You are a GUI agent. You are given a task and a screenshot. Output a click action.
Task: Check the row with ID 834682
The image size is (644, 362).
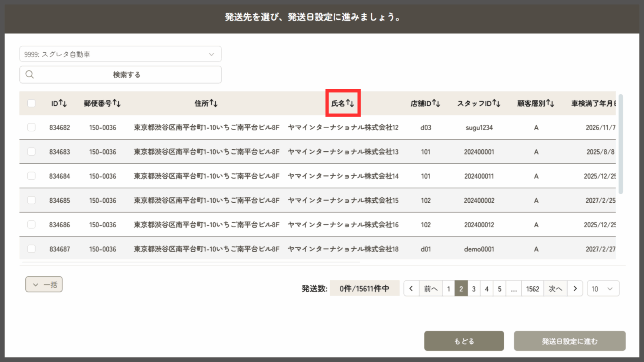[31, 128]
